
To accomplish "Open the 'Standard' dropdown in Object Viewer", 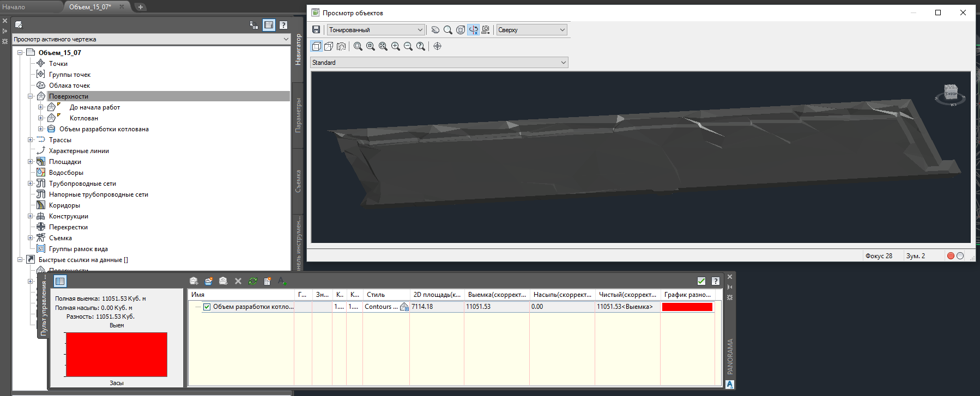I will (x=439, y=63).
